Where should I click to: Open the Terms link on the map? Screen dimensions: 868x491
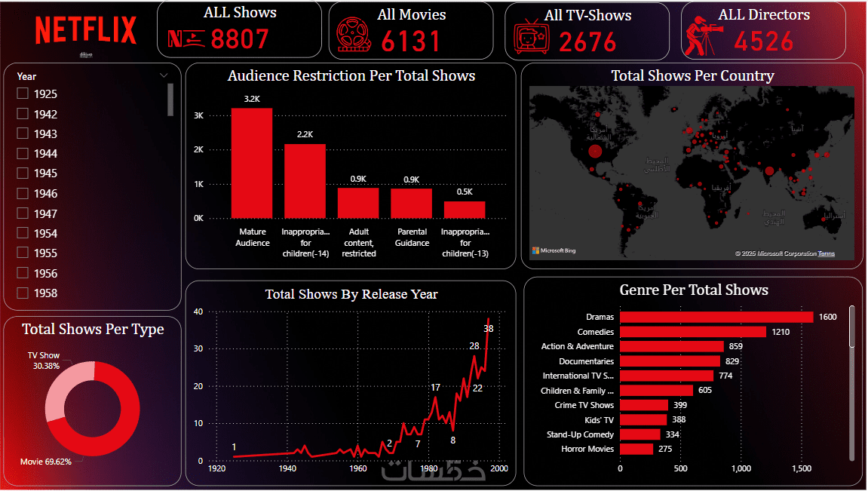click(826, 253)
